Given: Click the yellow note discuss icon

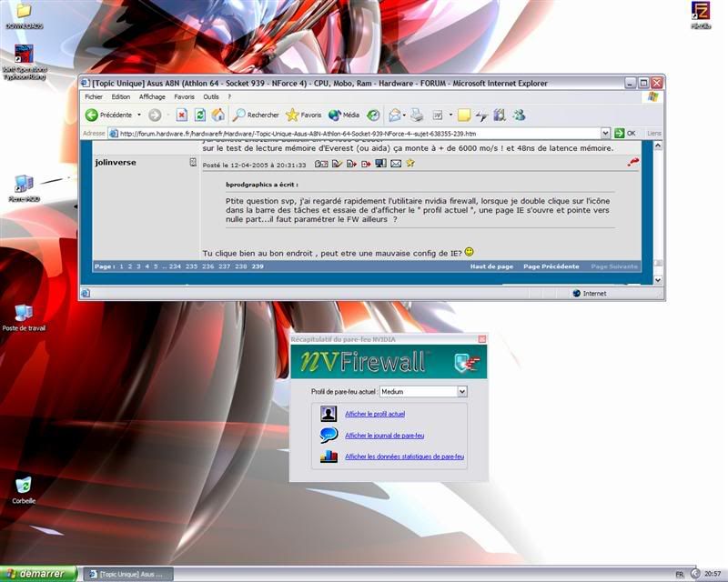Looking at the screenshot, I should pyautogui.click(x=464, y=115).
